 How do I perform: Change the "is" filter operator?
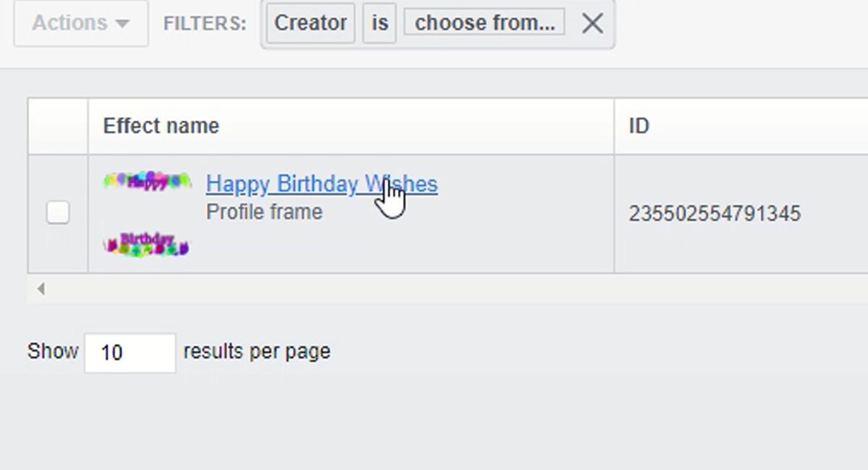click(380, 23)
